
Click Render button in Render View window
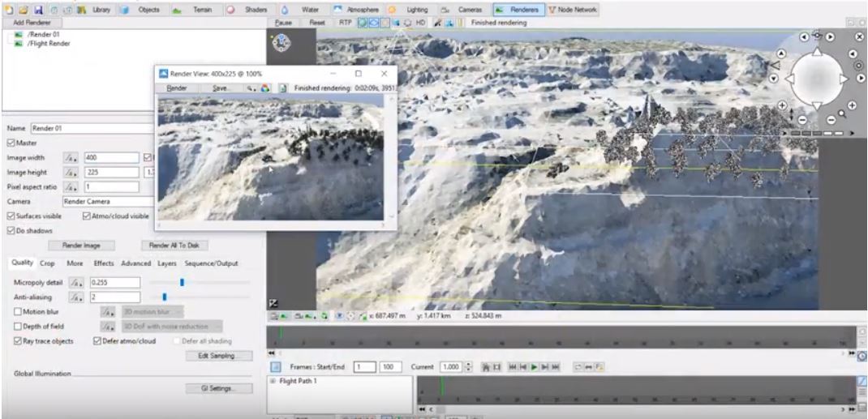click(x=177, y=88)
